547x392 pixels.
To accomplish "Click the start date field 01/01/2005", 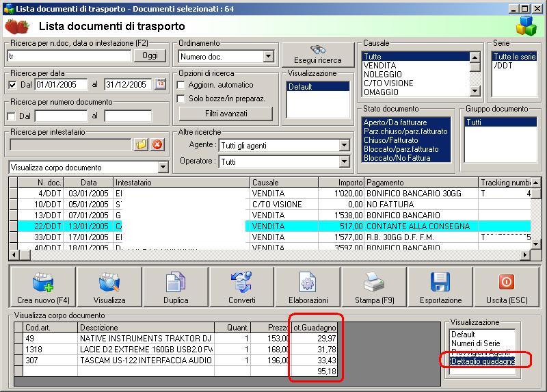I will [61, 84].
